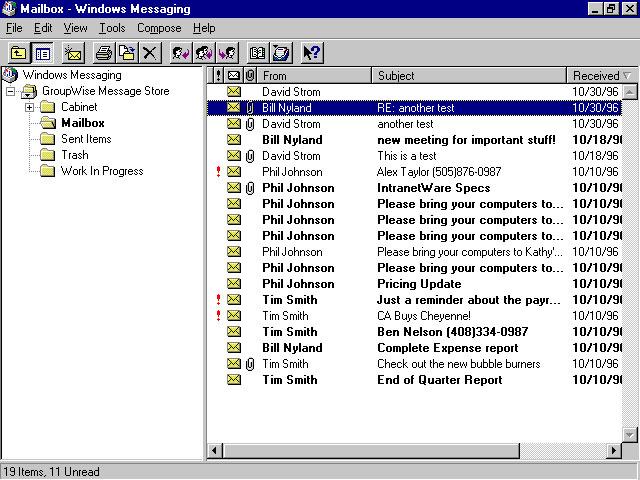
Task: Click envelope icon on 'End of Quarter Report' row
Action: [x=234, y=379]
